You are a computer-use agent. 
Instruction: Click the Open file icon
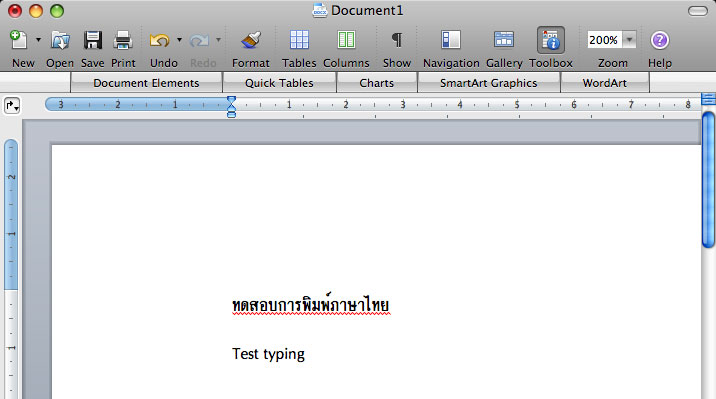(x=60, y=40)
